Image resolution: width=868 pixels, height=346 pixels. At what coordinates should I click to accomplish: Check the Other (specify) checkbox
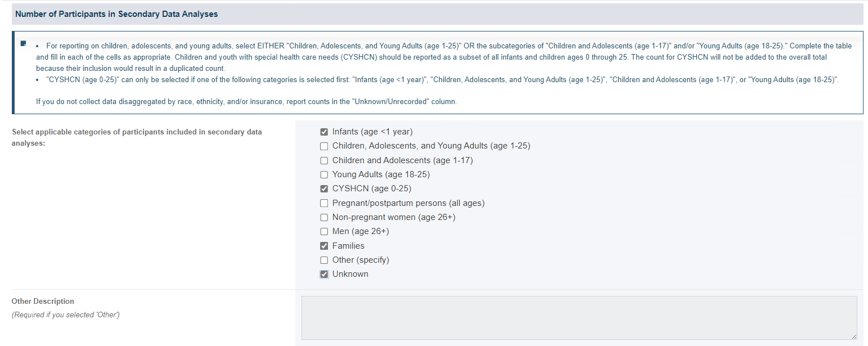coord(324,260)
